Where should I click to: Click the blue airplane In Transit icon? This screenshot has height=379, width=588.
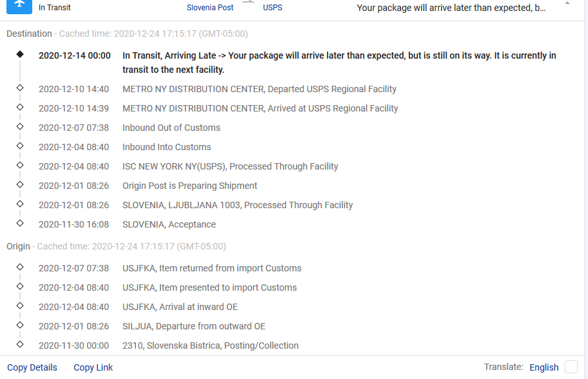[x=19, y=6]
